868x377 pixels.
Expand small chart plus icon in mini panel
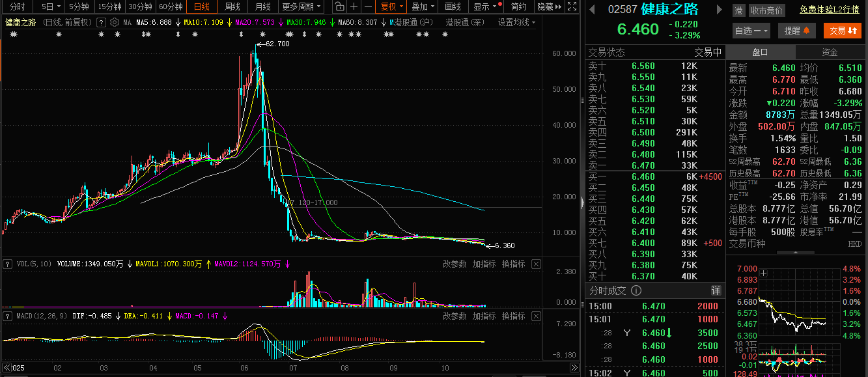click(x=764, y=273)
